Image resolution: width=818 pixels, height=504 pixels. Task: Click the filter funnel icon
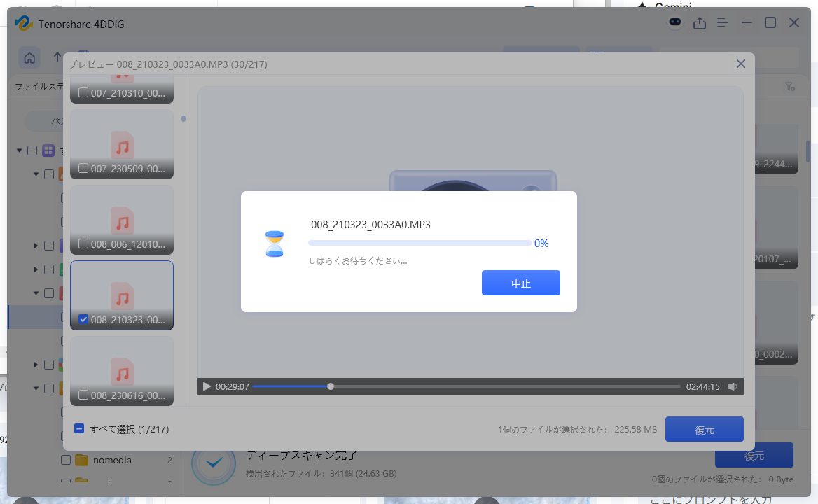click(x=790, y=87)
